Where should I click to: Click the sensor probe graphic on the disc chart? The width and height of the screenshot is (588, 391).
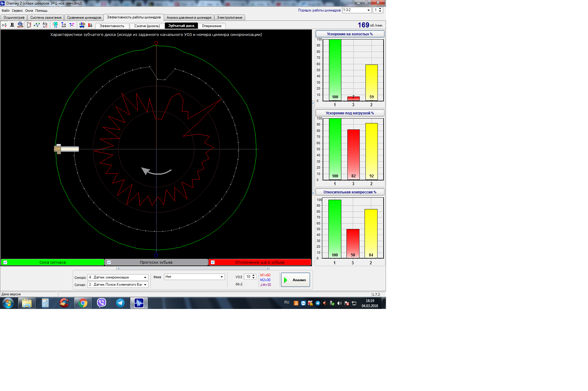point(66,149)
